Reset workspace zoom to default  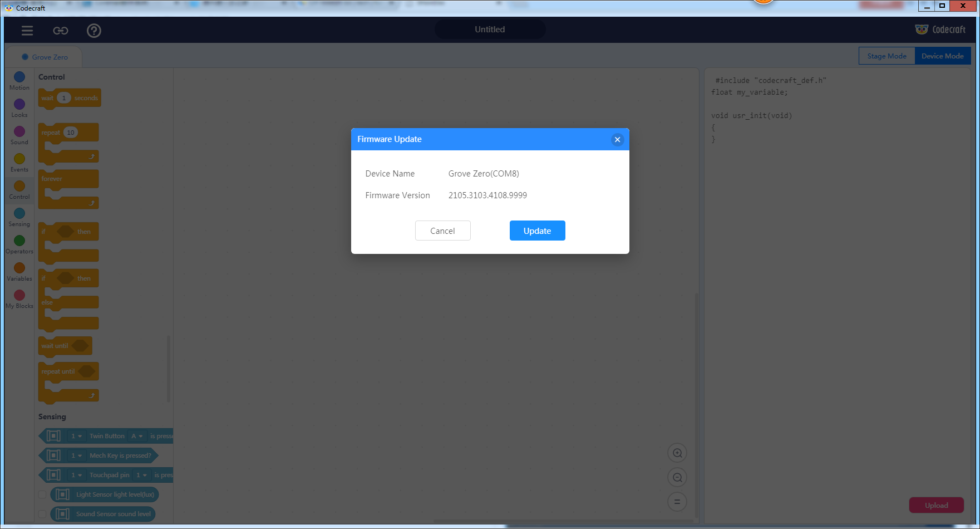point(677,502)
